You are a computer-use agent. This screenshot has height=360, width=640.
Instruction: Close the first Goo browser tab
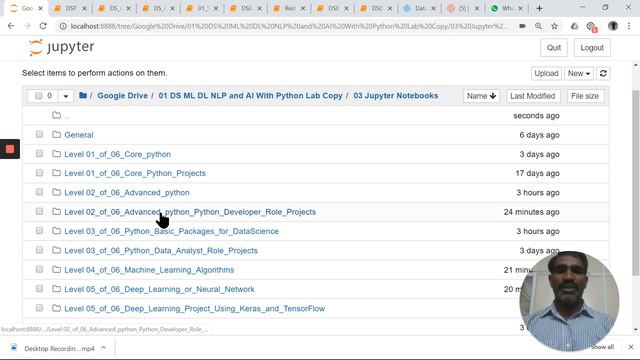[40, 8]
